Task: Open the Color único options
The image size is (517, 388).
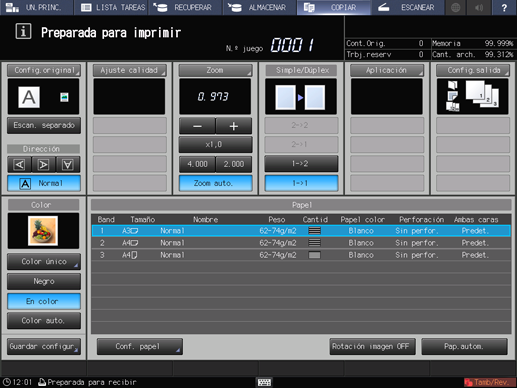Action: click(x=44, y=262)
